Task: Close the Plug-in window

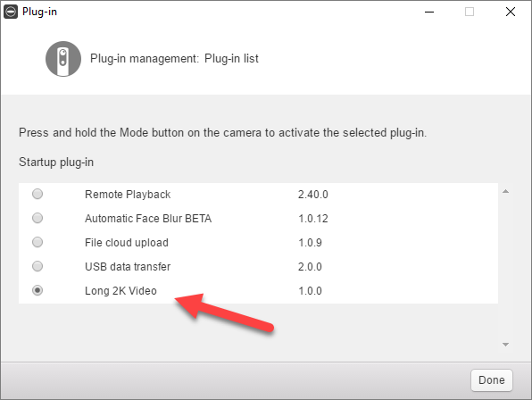Action: point(511,12)
